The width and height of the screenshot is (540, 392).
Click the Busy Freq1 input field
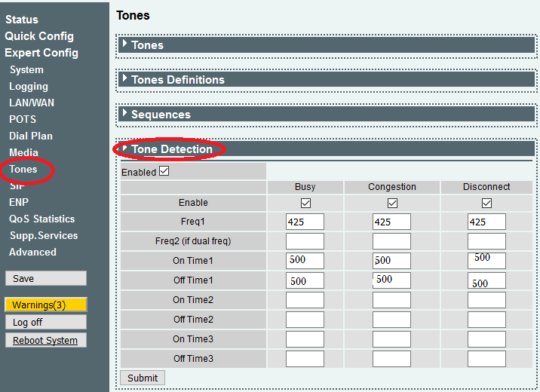click(305, 222)
